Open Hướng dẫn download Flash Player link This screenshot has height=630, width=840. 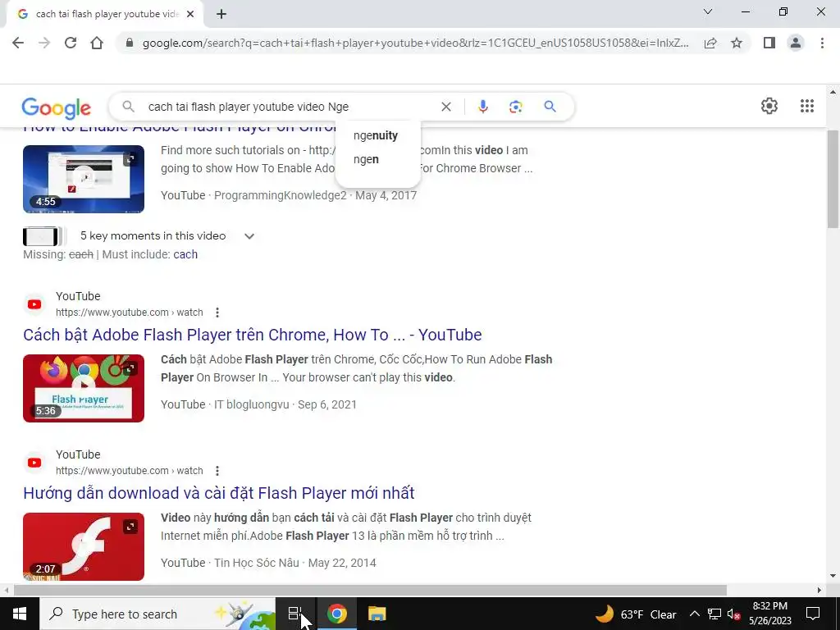[218, 493]
